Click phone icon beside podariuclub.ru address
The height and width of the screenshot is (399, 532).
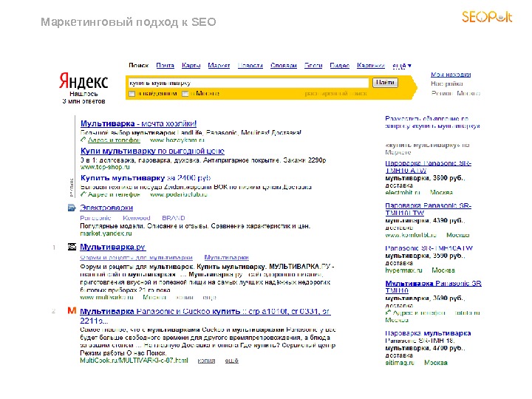click(x=83, y=194)
